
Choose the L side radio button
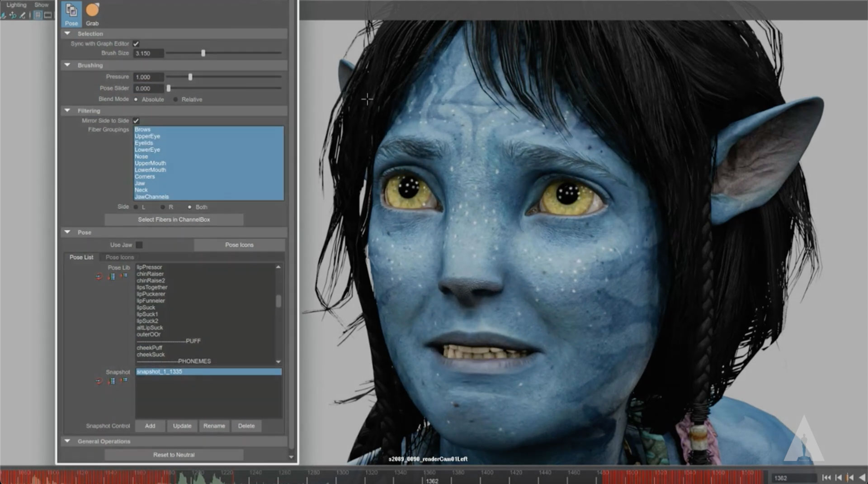tap(136, 207)
